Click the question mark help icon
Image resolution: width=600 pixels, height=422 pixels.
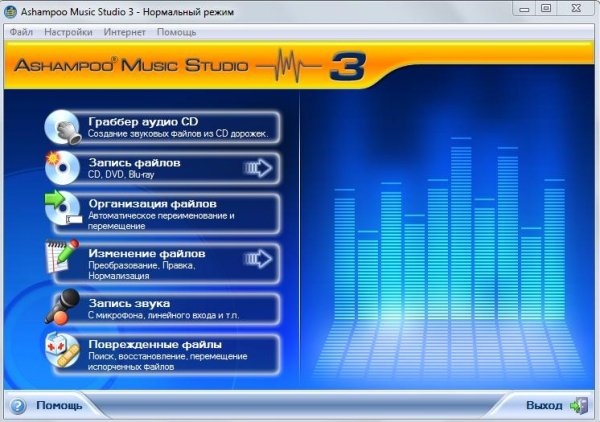click(18, 406)
